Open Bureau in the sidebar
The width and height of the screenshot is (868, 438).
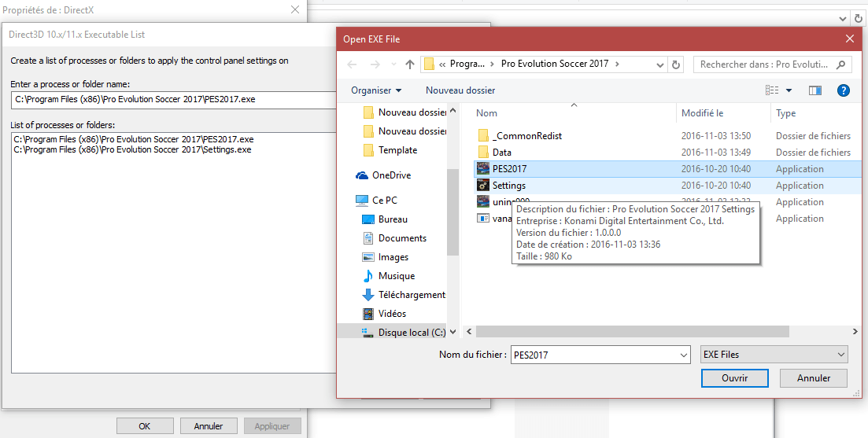coord(386,219)
